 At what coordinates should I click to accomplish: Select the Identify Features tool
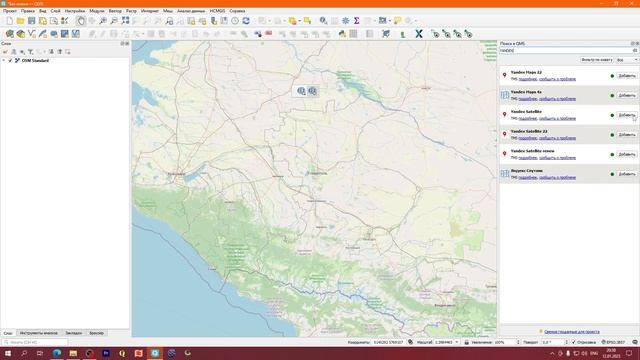[323, 21]
